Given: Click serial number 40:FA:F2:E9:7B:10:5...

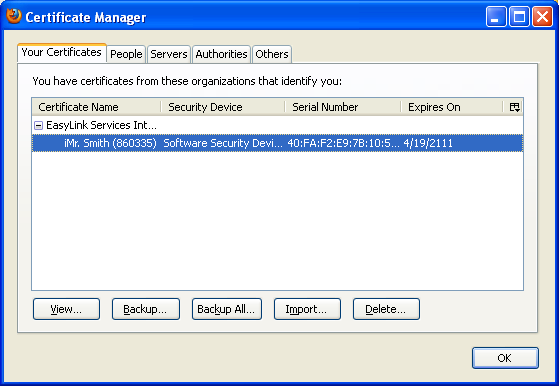Looking at the screenshot, I should (x=343, y=143).
